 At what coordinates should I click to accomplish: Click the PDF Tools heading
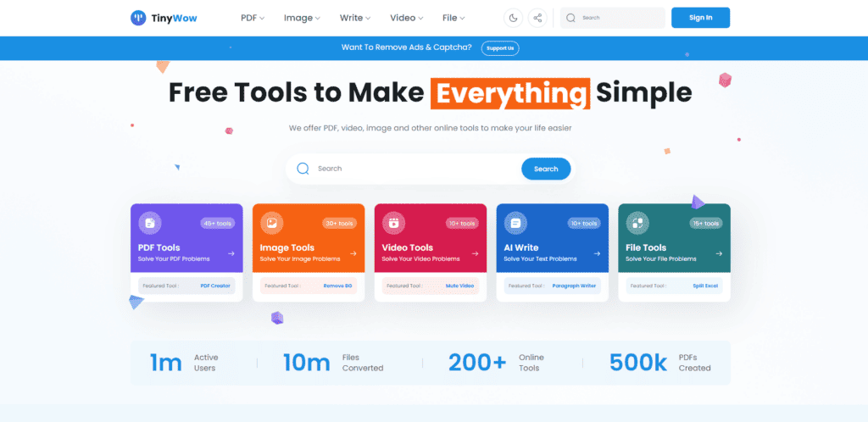(x=159, y=247)
